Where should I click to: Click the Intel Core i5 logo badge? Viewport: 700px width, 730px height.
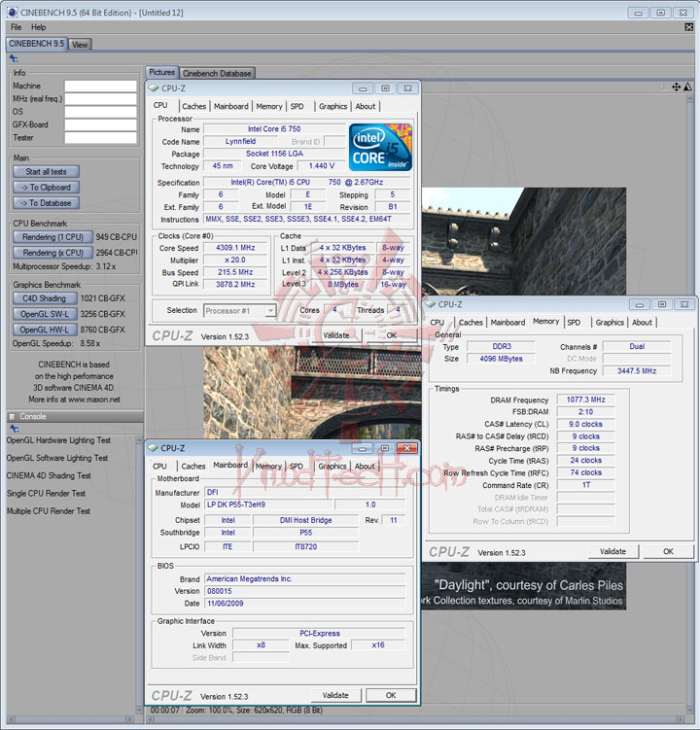pyautogui.click(x=380, y=147)
